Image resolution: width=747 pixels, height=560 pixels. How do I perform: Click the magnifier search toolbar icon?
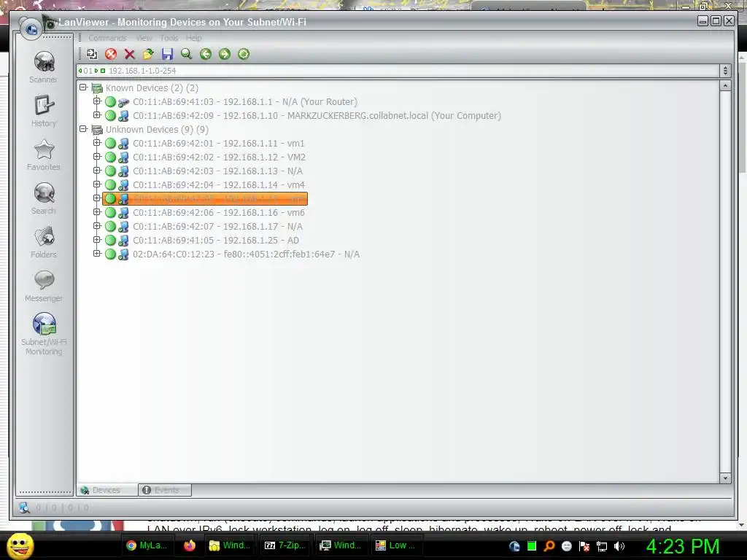pos(186,54)
